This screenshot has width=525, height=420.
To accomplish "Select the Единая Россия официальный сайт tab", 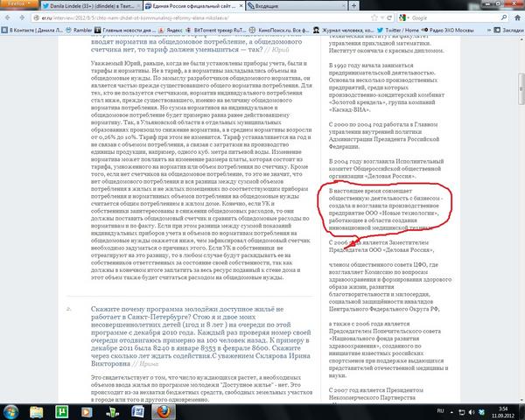I will [x=194, y=6].
